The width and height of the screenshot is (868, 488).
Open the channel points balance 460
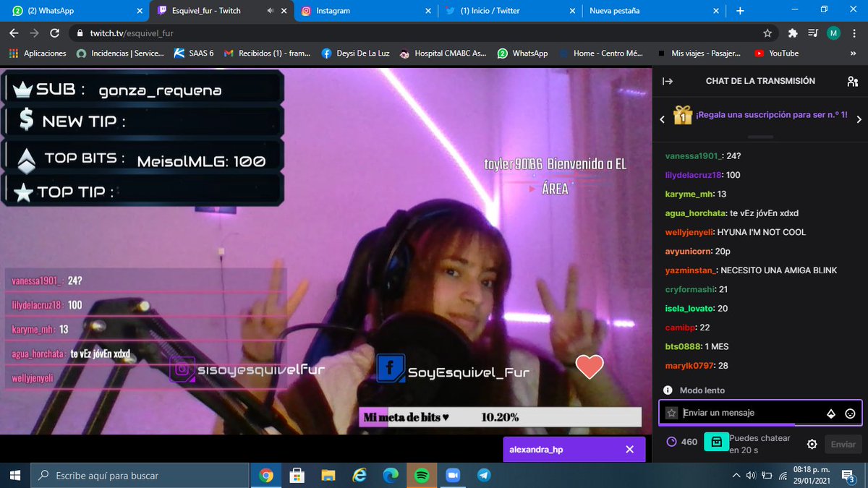click(682, 442)
